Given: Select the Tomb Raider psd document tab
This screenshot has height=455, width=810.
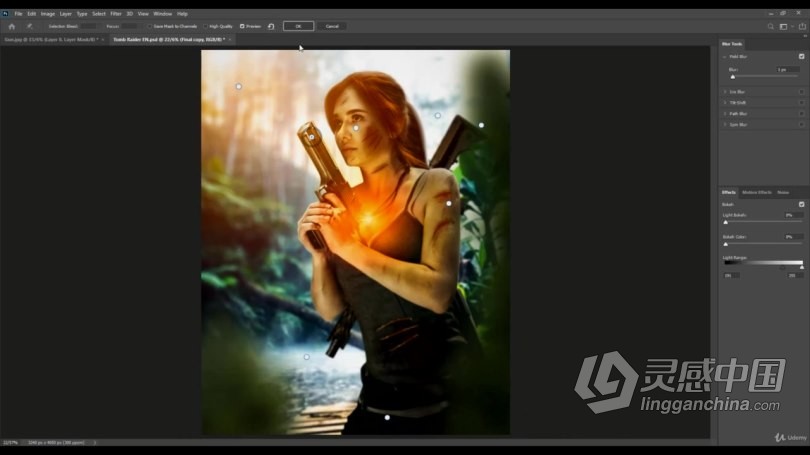Looking at the screenshot, I should 169,39.
